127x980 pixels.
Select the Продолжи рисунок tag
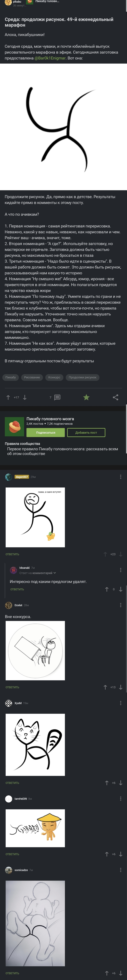82,377
